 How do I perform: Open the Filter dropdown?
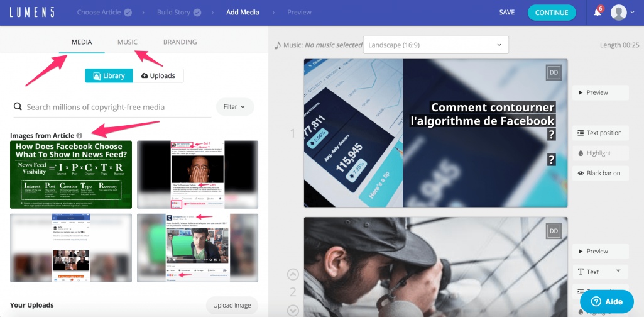235,106
